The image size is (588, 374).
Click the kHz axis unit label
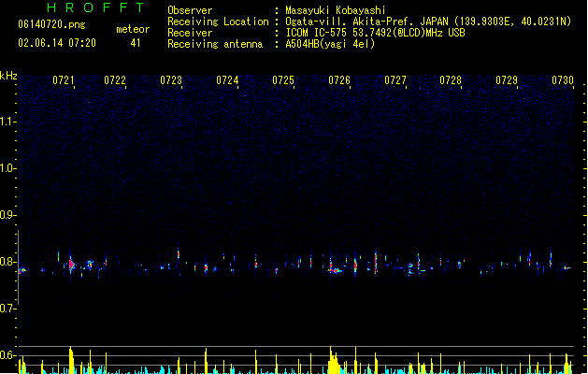8,76
